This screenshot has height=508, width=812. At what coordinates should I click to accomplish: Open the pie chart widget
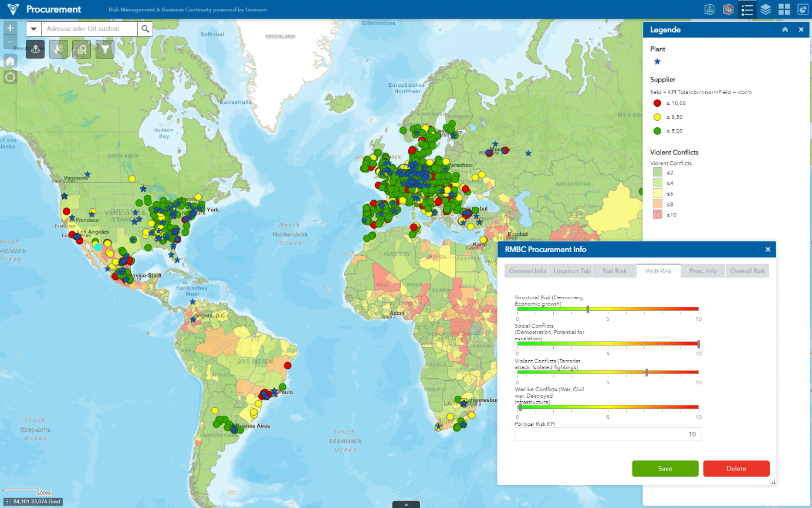click(802, 9)
